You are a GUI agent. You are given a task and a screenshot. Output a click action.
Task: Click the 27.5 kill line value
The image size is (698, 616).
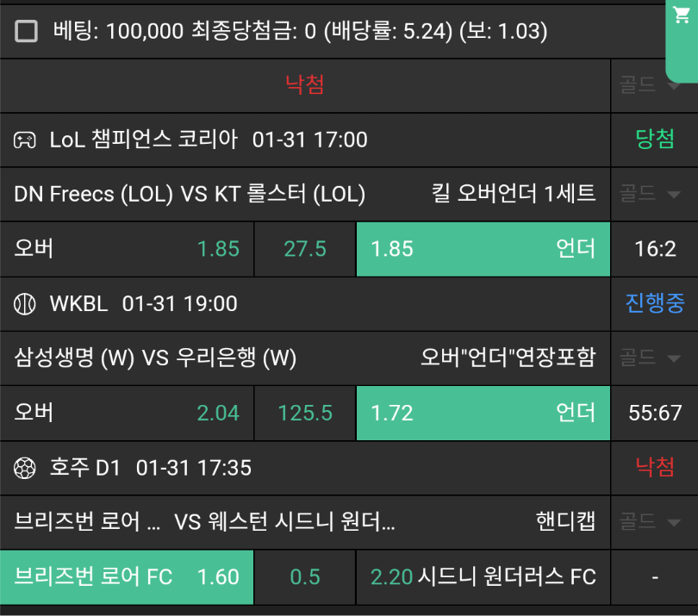pos(305,249)
